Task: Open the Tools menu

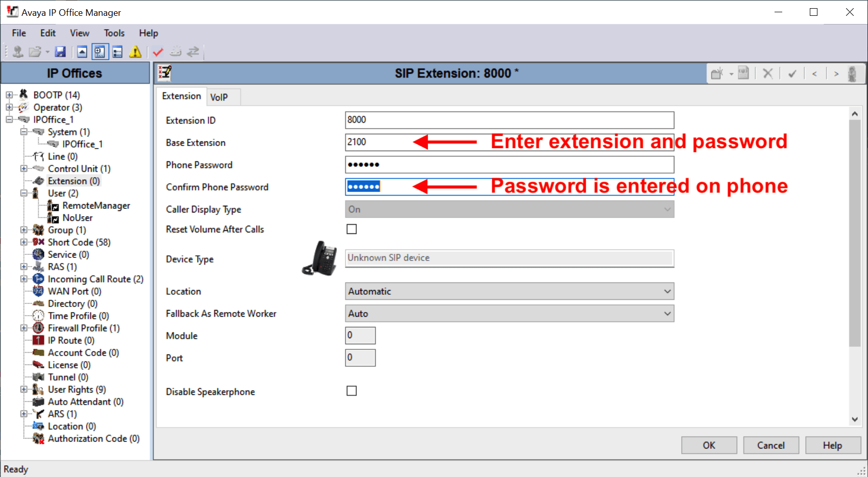Action: point(114,33)
